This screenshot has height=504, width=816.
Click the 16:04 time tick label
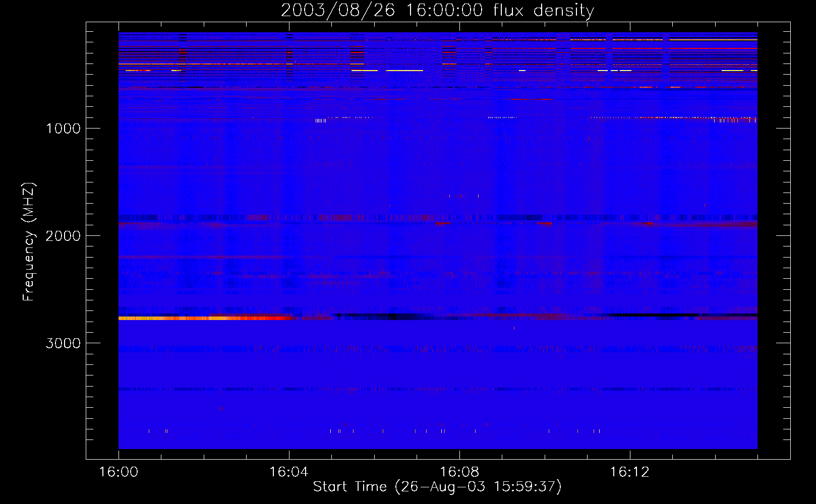click(289, 472)
